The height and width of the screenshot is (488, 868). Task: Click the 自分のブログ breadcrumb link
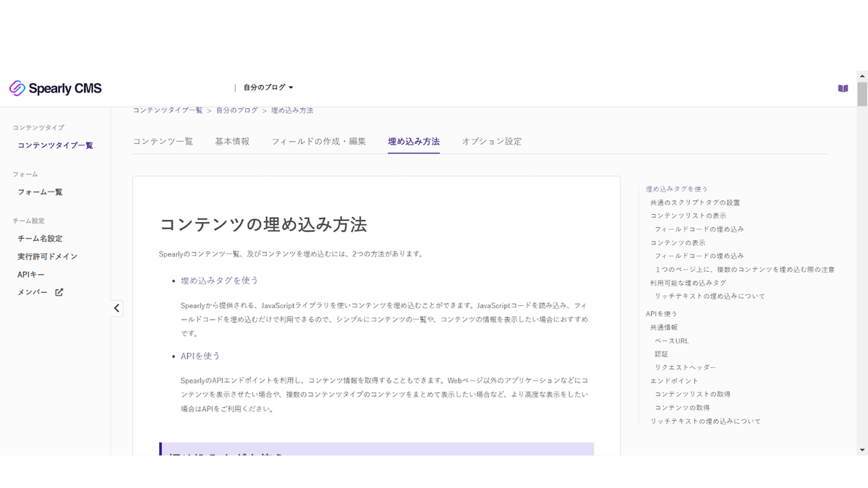237,110
